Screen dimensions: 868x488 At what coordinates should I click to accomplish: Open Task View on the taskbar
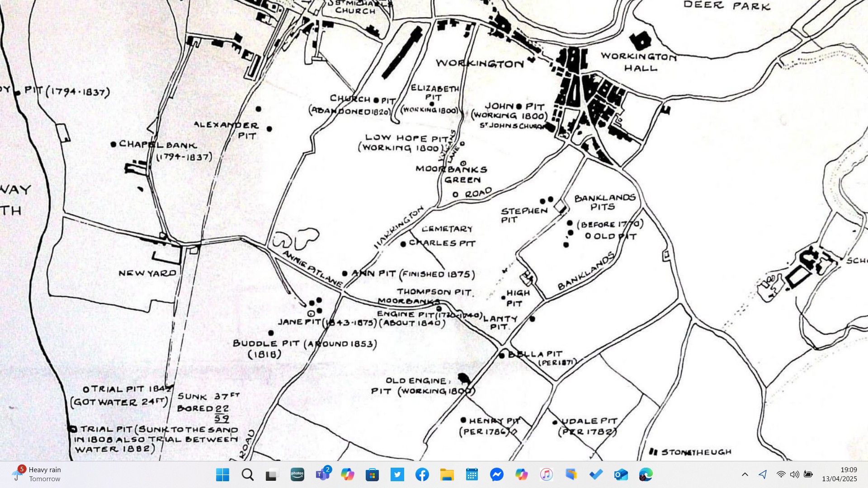(x=272, y=475)
